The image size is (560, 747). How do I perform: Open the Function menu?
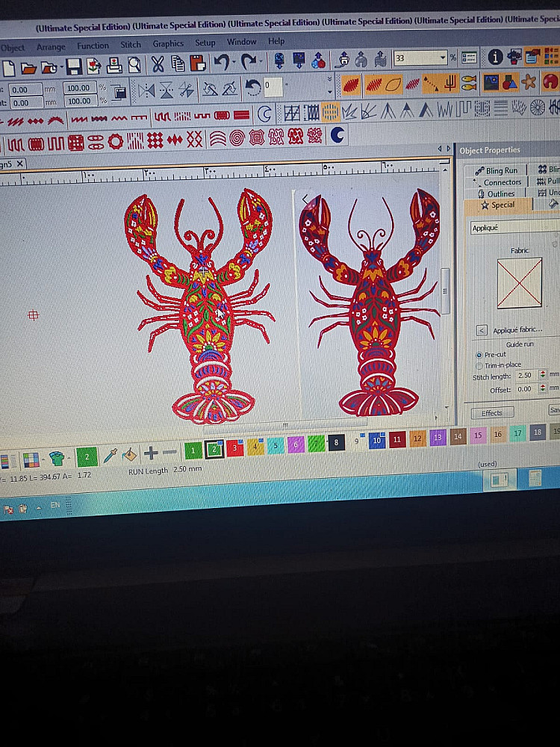point(93,46)
